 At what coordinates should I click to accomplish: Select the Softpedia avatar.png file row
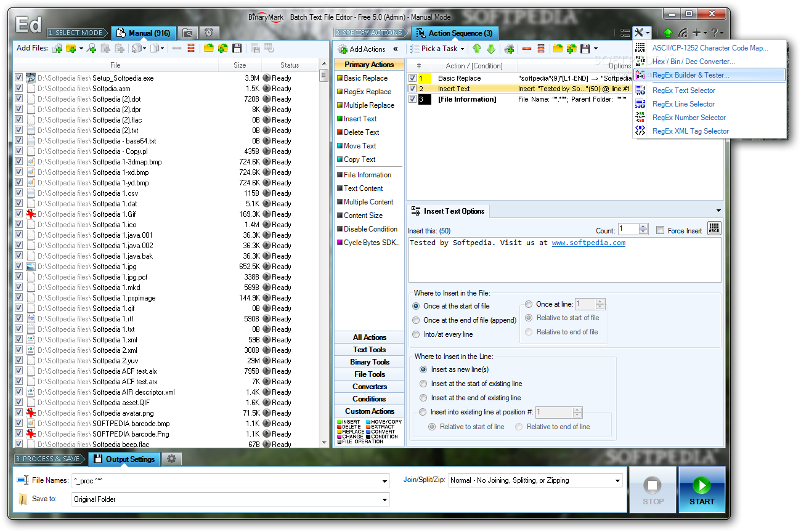click(x=166, y=413)
